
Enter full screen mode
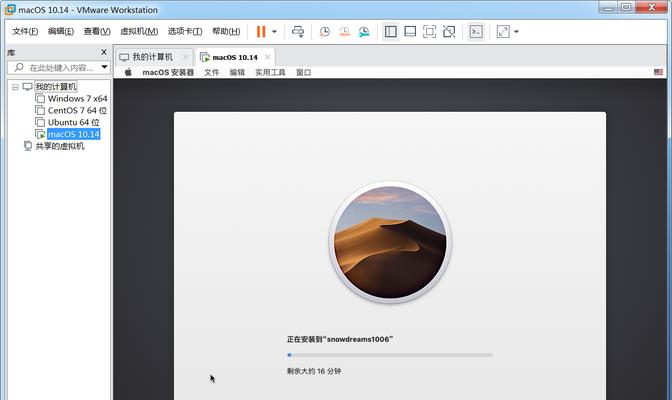pos(429,31)
